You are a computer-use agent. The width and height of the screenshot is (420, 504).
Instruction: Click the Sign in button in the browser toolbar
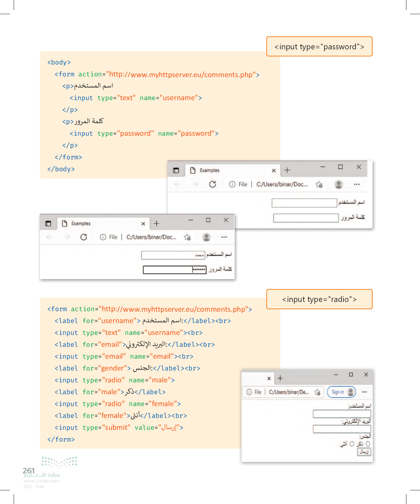[x=338, y=392]
